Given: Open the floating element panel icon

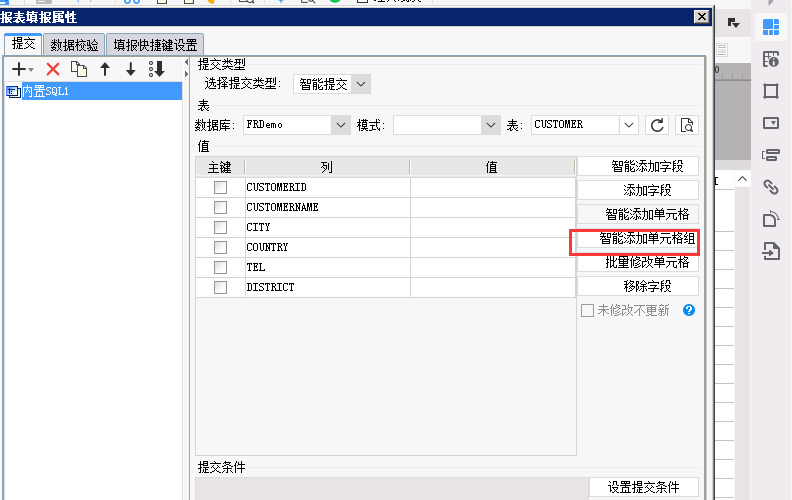Looking at the screenshot, I should coord(771,91).
